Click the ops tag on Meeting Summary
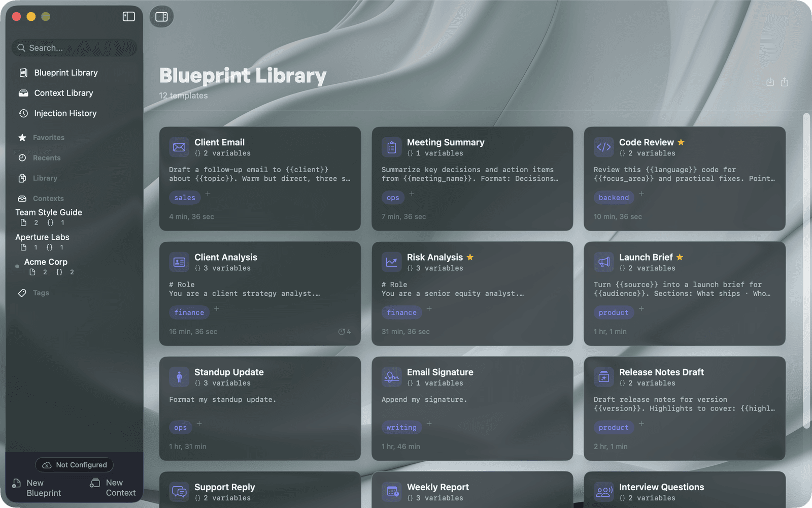 pos(393,198)
